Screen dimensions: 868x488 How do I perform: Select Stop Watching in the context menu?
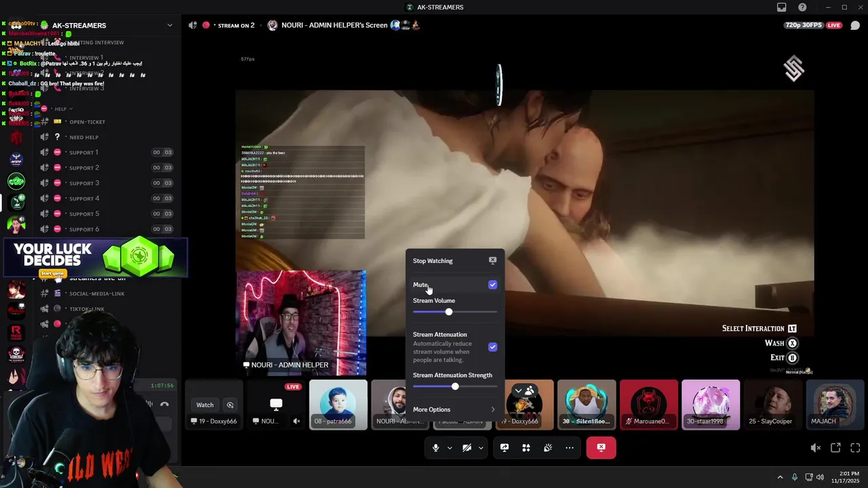pyautogui.click(x=455, y=261)
